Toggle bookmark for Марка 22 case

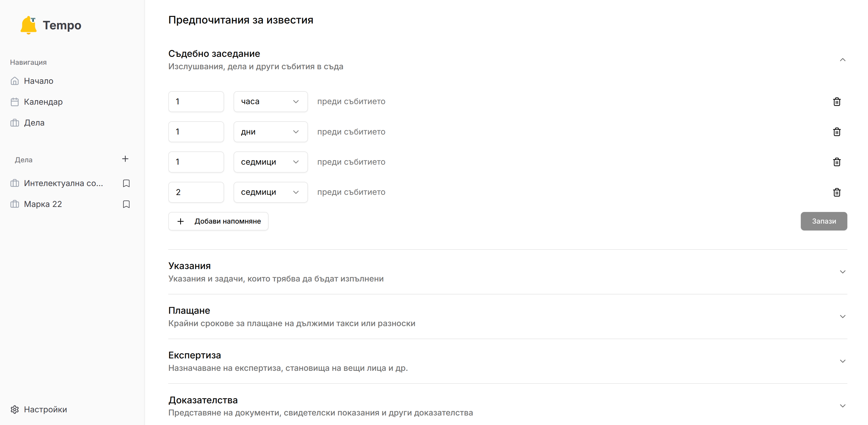(126, 204)
